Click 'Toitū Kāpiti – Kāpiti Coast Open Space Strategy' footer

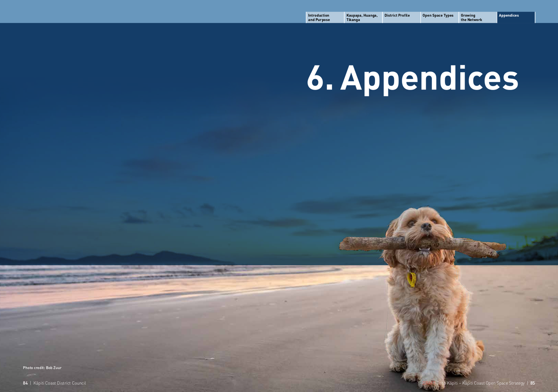point(480,383)
